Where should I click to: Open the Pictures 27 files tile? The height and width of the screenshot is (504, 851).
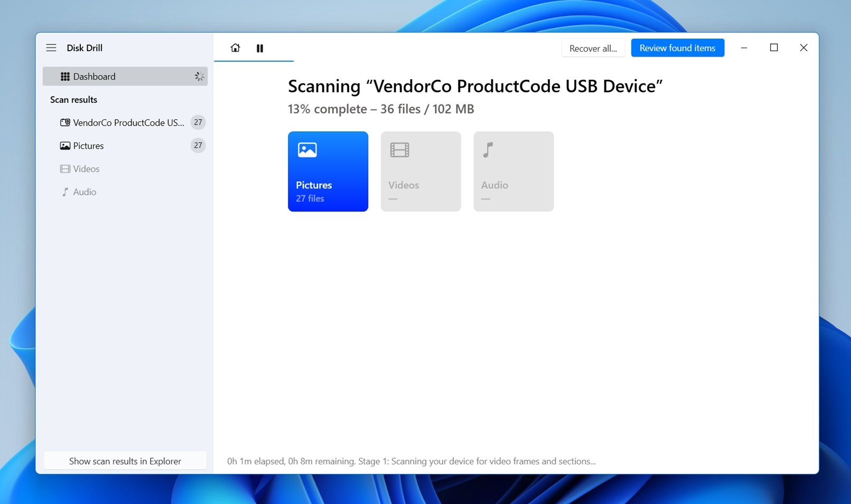click(328, 172)
